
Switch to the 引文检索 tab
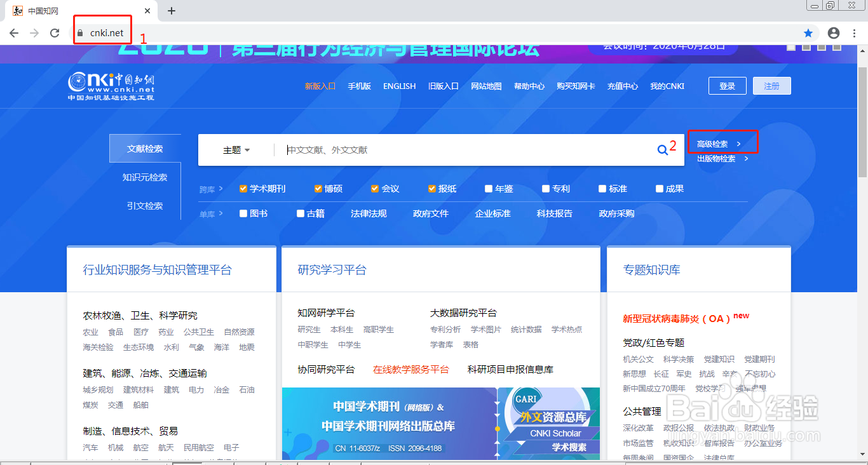(x=144, y=205)
